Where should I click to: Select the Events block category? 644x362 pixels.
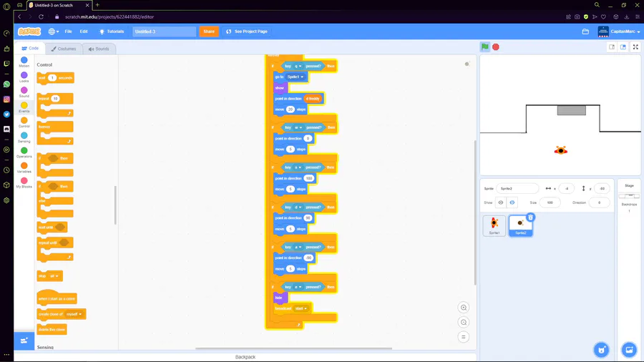(x=24, y=107)
